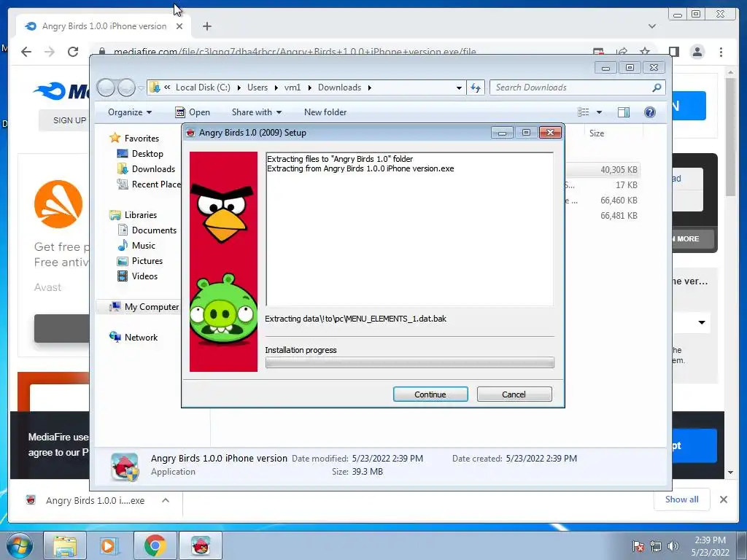Viewport: 747px width, 560px height.
Task: Open Desktop in the navigation pane
Action: [x=147, y=154]
